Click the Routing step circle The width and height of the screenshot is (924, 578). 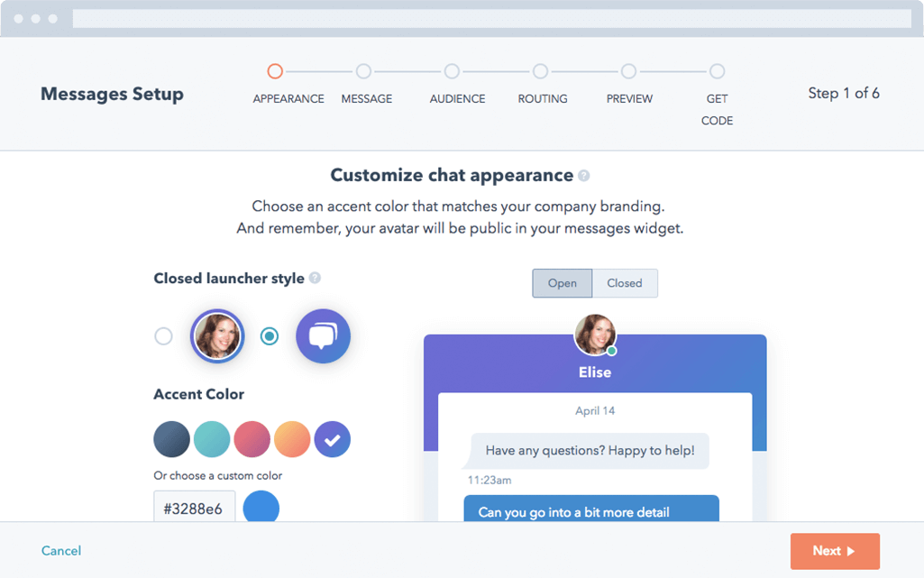(x=540, y=70)
